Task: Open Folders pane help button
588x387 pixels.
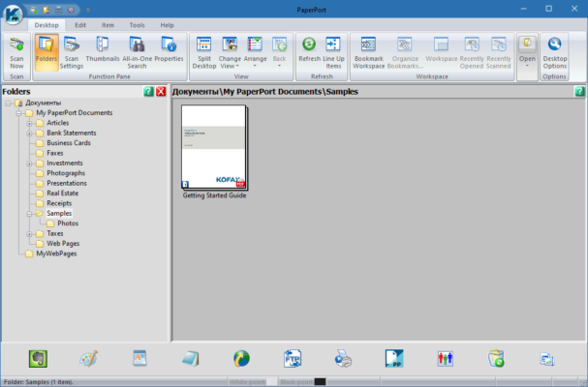Action: coord(148,91)
